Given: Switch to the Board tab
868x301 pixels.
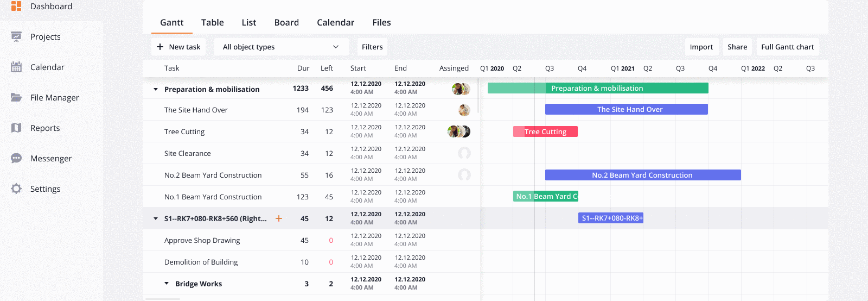Looking at the screenshot, I should (x=286, y=22).
